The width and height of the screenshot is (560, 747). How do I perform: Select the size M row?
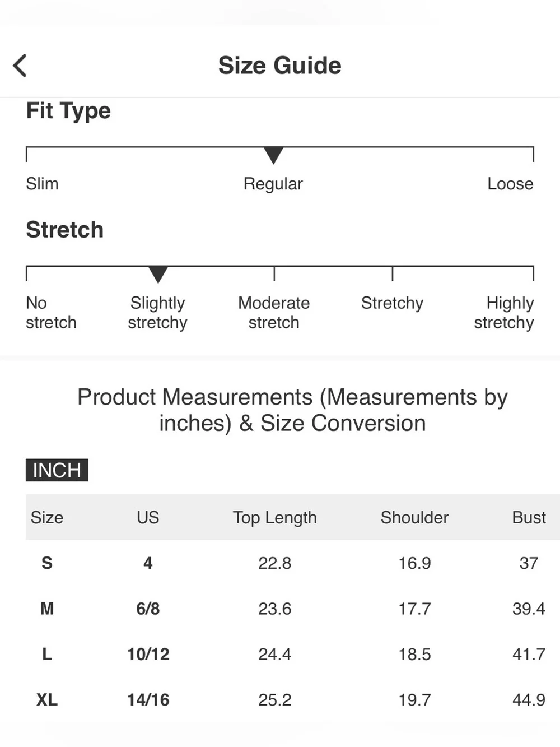click(x=293, y=609)
